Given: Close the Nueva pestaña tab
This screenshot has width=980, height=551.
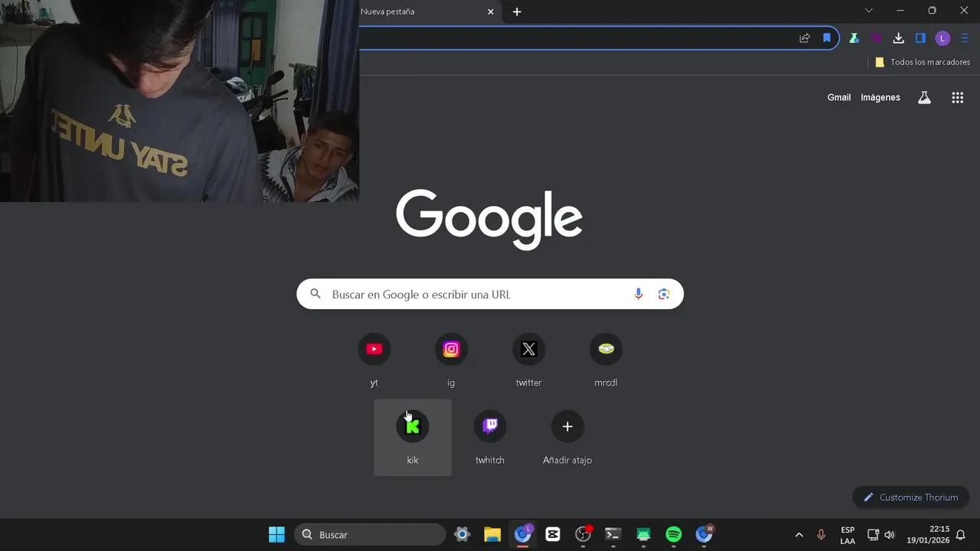Looking at the screenshot, I should (491, 11).
